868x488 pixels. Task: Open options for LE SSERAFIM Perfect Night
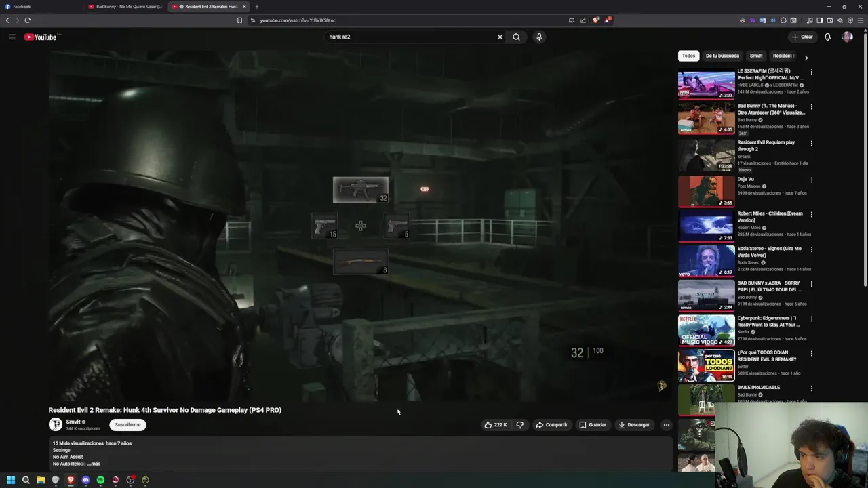[811, 71]
